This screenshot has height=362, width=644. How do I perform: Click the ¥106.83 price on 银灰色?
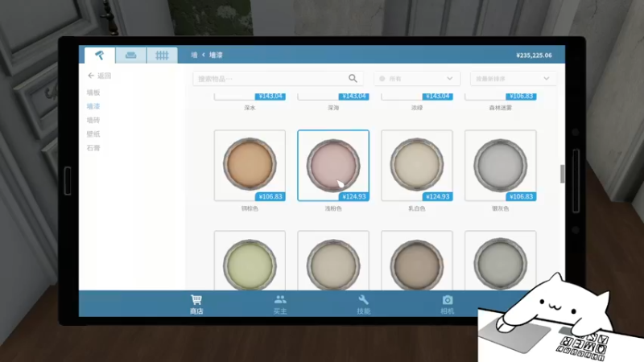(x=521, y=196)
